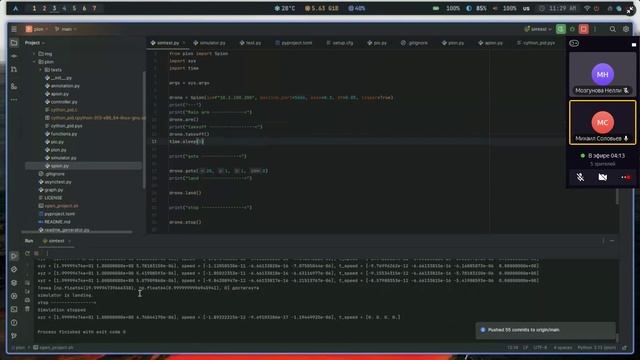
Task: Open README.md in project tree
Action: pos(57,222)
